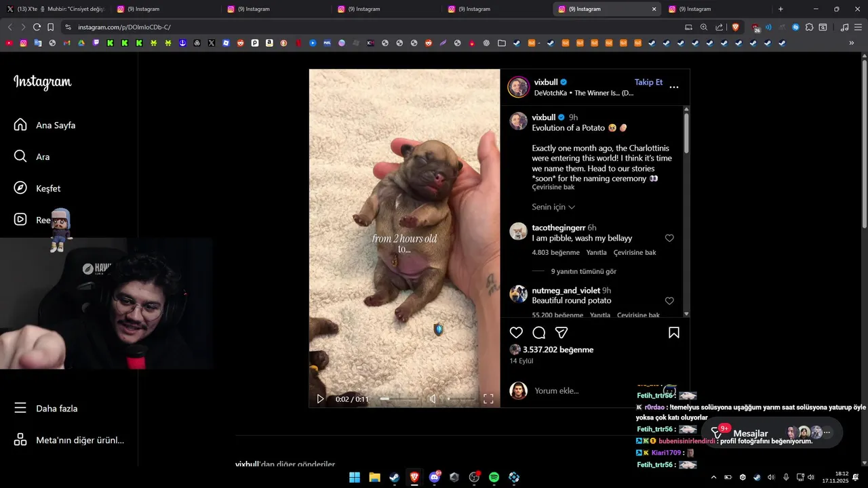Viewport: 868px width, 488px height.
Task: Open Ana Sayfa home in Instagram sidebar
Action: click(45, 125)
